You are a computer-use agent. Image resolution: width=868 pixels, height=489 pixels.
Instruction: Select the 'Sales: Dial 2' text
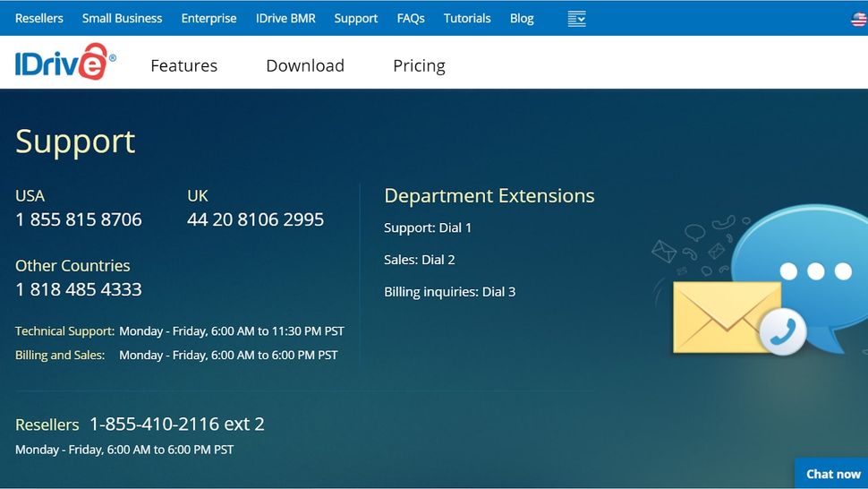419,260
